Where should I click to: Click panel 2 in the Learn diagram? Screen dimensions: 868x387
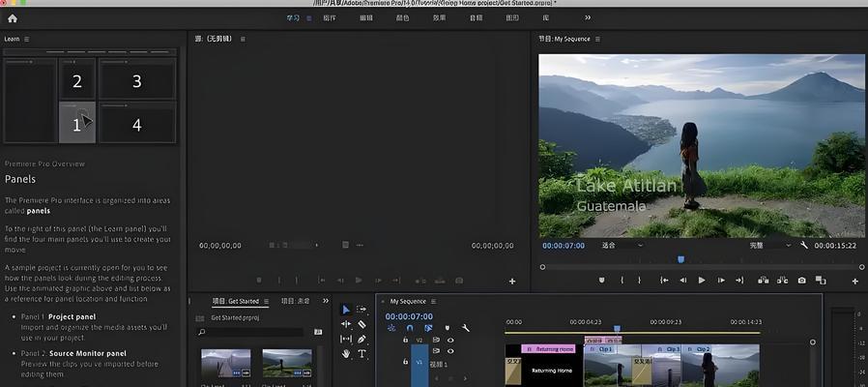pyautogui.click(x=77, y=78)
